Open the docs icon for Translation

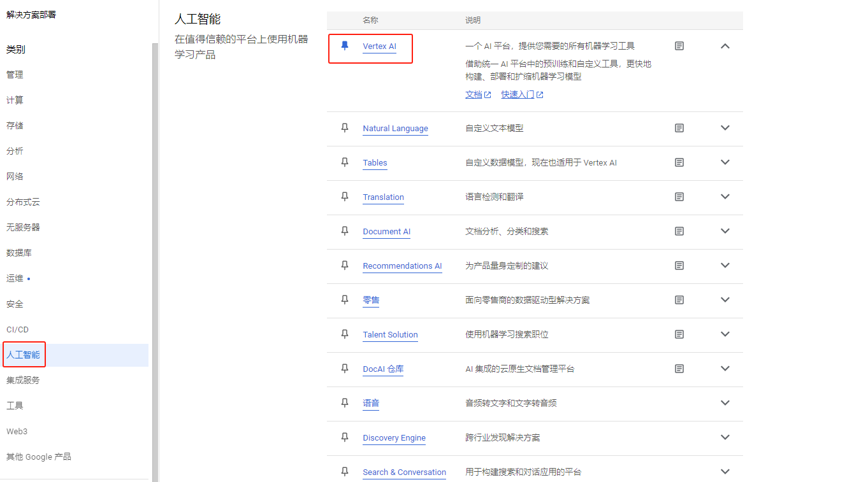click(679, 197)
